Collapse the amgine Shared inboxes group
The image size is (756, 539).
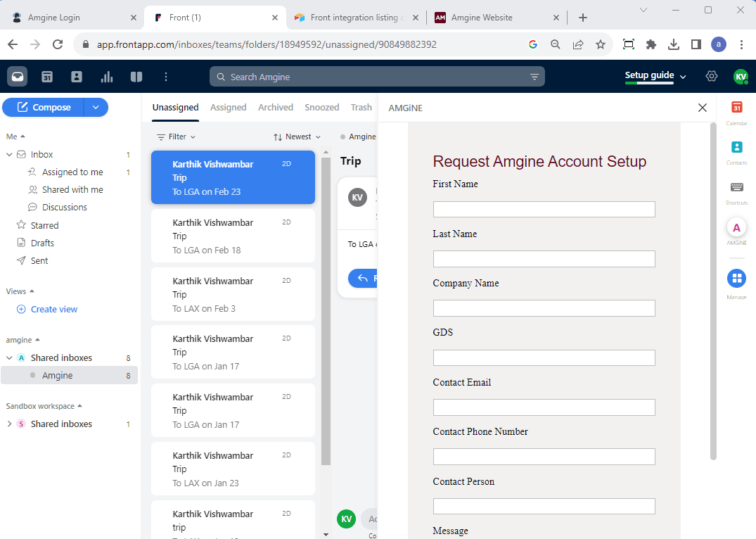coord(9,357)
